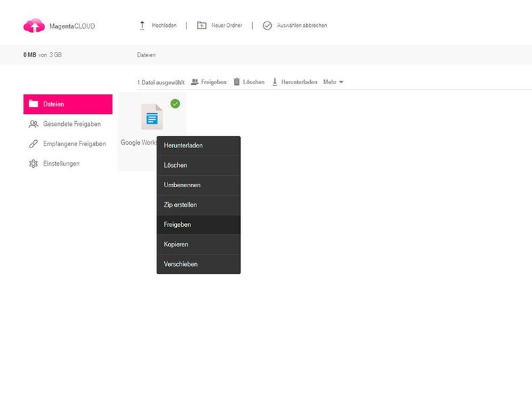
Task: Click the Neuer Ordner text label
Action: click(227, 26)
